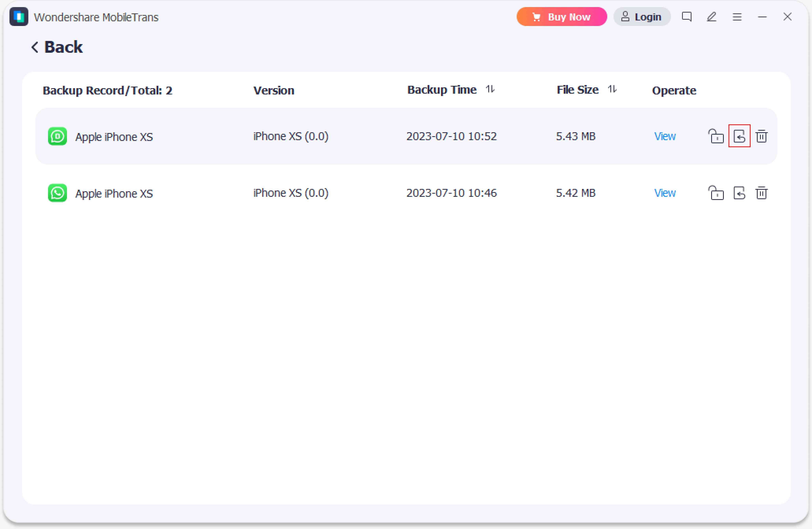View the 2023-07-10 10:46 backup

[x=665, y=193]
